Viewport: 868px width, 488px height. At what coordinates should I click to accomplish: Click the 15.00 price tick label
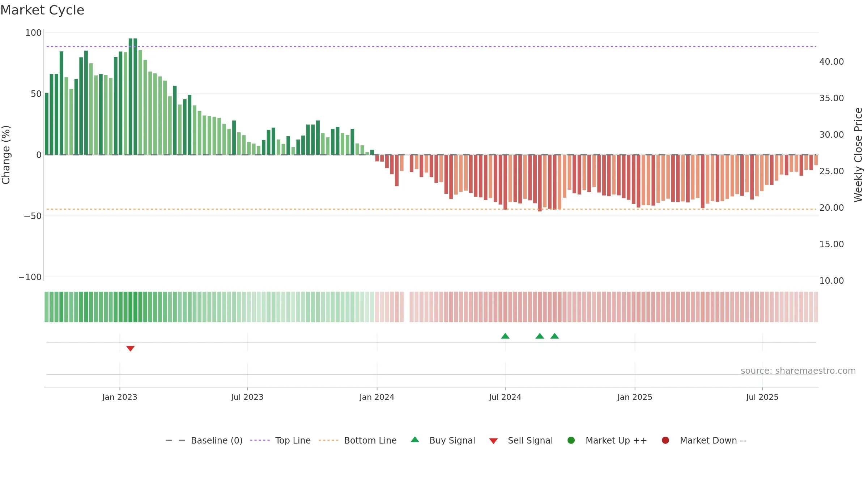(x=831, y=244)
